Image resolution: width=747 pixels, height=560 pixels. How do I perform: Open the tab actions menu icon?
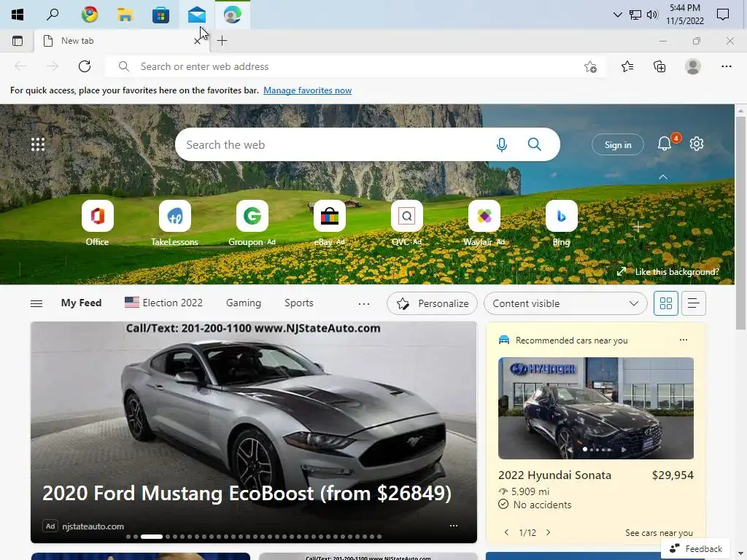pos(18,41)
